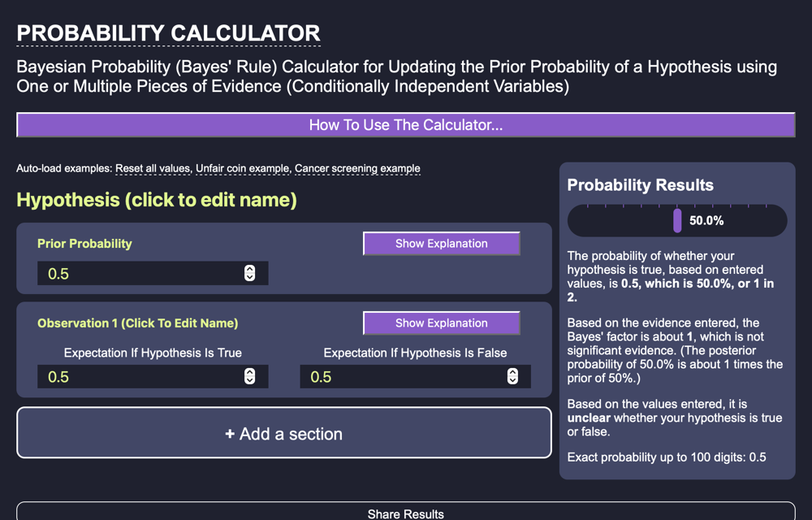Decrease Prior Probability using stepper down arrow

[249, 277]
